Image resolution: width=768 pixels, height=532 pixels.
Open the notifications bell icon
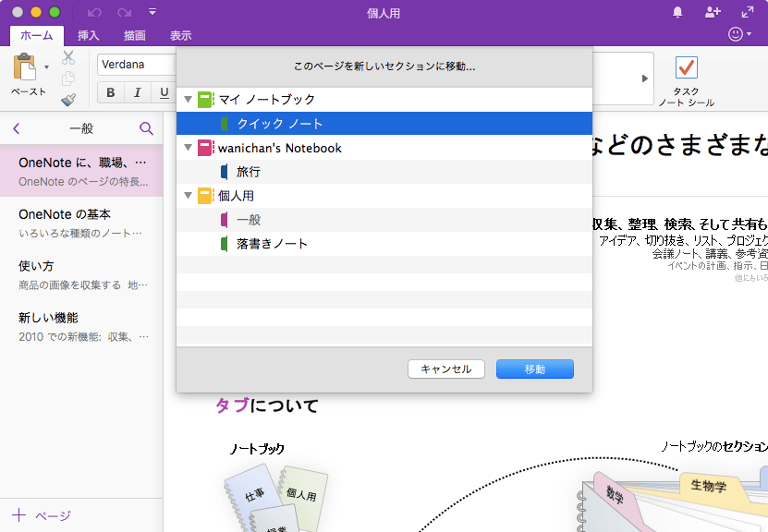[x=677, y=12]
